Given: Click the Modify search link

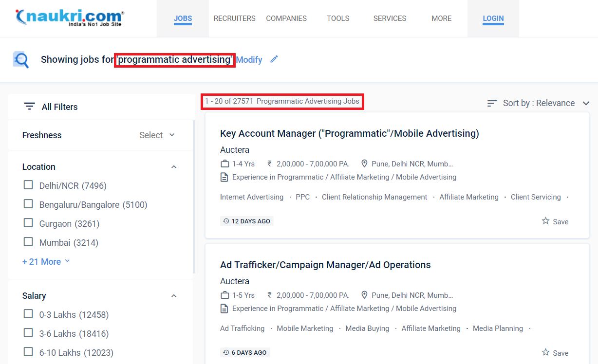Looking at the screenshot, I should click(x=249, y=60).
